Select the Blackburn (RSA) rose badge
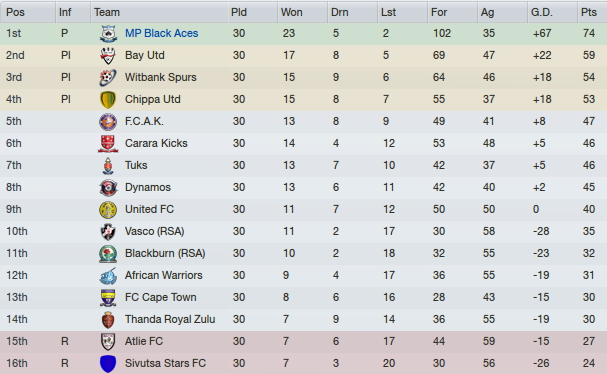Screen dimensions: 607x374 tap(108, 254)
